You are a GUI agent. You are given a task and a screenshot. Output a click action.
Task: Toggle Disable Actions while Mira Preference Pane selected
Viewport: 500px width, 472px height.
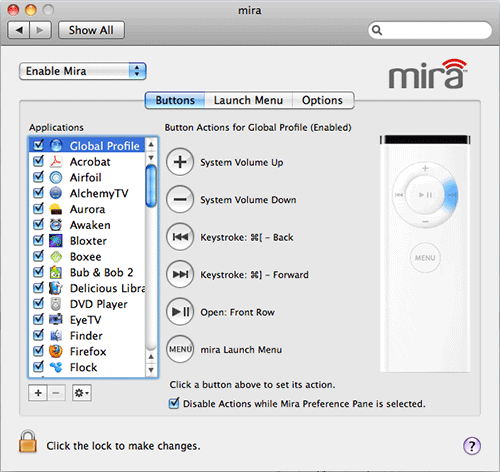tap(174, 403)
